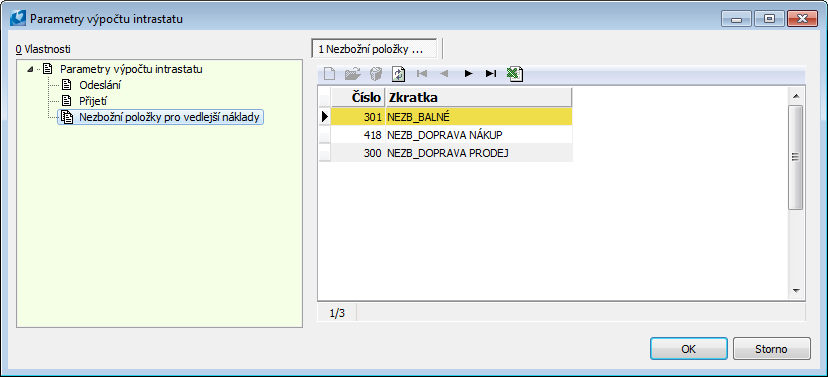Click cell with number 300

coord(358,153)
